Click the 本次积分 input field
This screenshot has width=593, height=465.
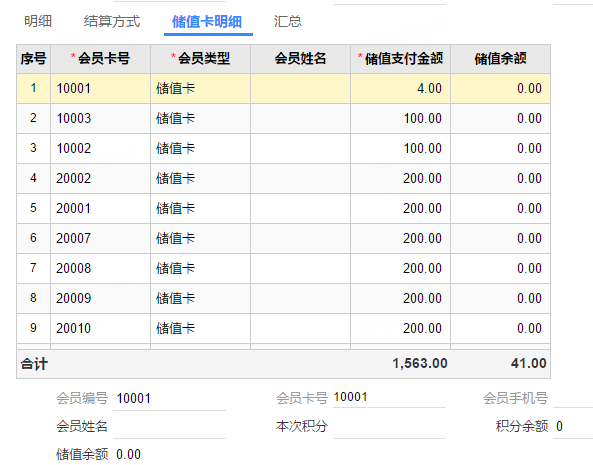390,427
